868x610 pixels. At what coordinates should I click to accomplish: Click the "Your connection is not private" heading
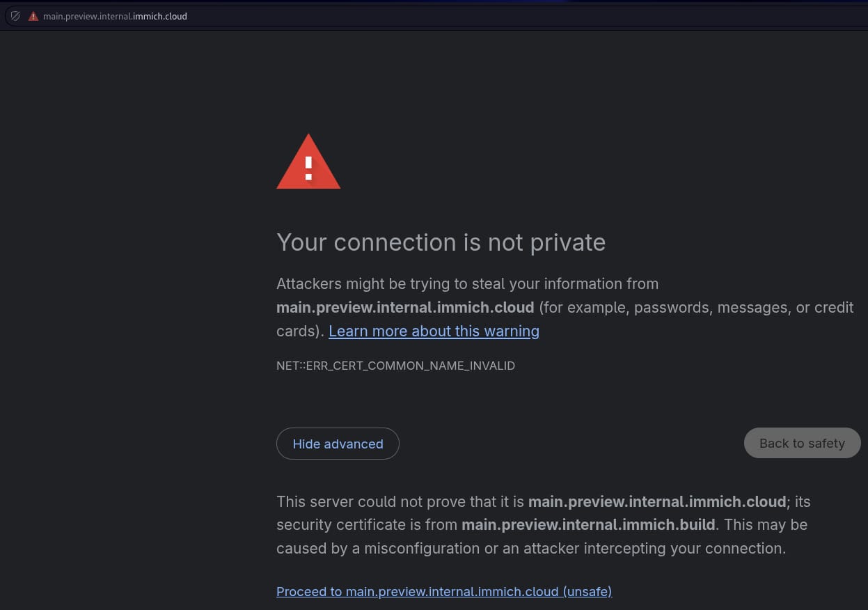(441, 242)
